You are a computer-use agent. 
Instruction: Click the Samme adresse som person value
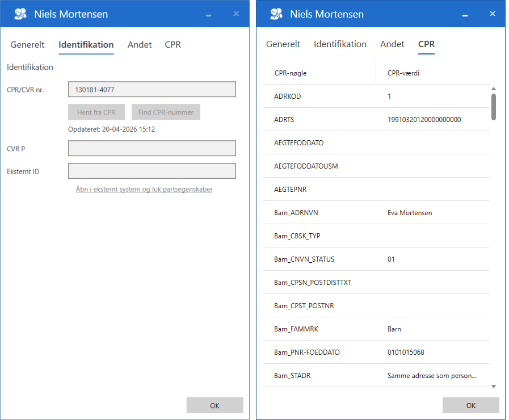pos(432,376)
